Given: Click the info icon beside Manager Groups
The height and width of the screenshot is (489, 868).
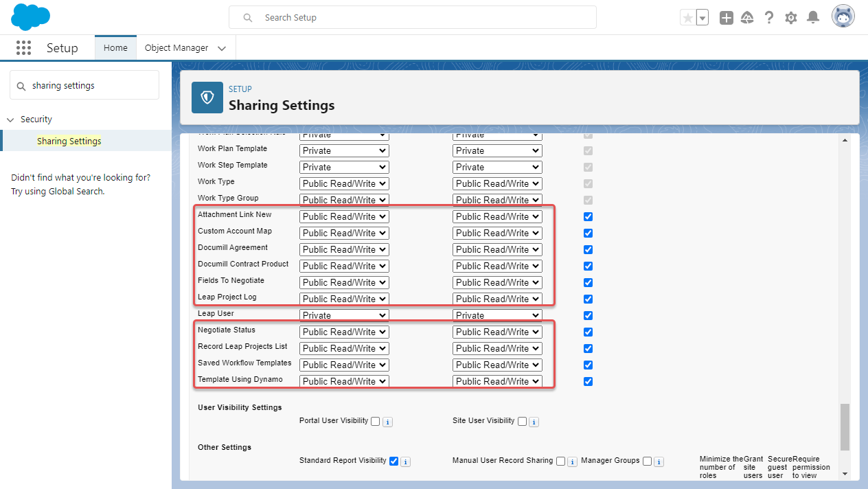Looking at the screenshot, I should 658,461.
